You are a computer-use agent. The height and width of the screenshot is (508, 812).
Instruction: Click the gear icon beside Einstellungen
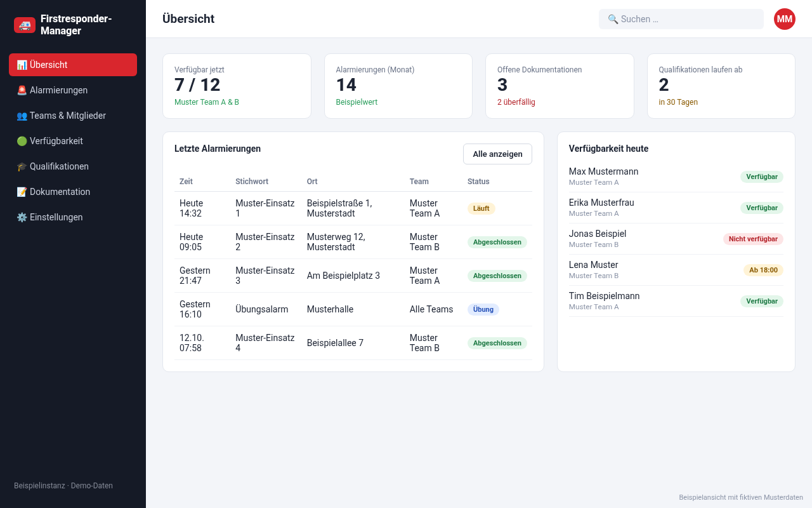[x=22, y=217]
